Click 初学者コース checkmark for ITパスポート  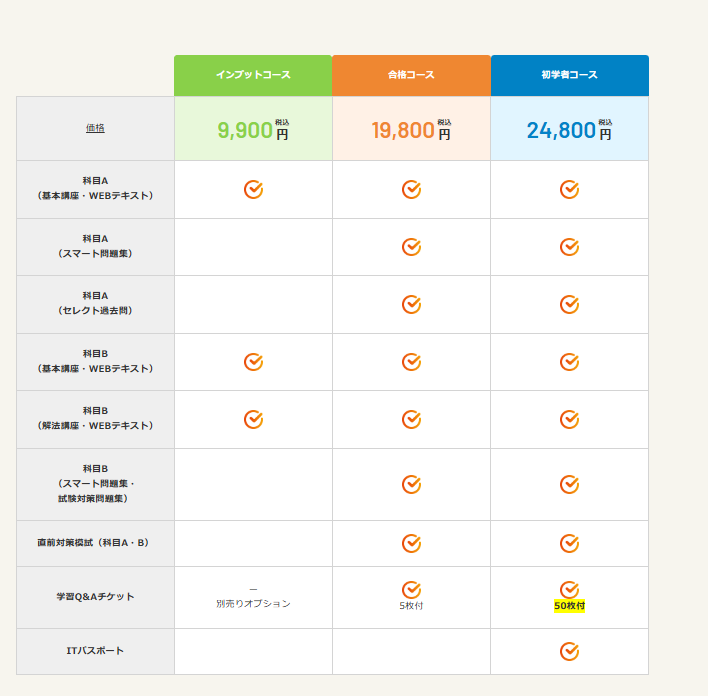point(569,651)
